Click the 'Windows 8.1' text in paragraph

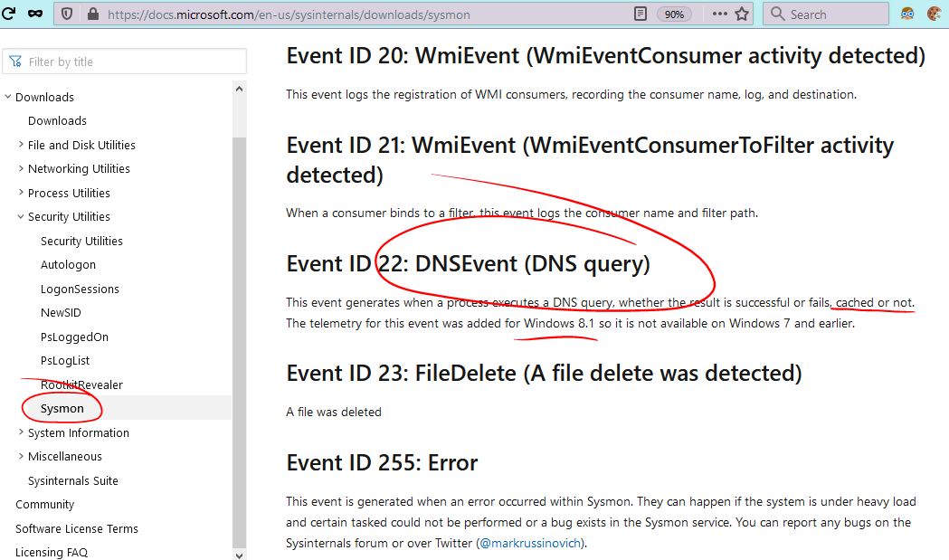click(559, 323)
